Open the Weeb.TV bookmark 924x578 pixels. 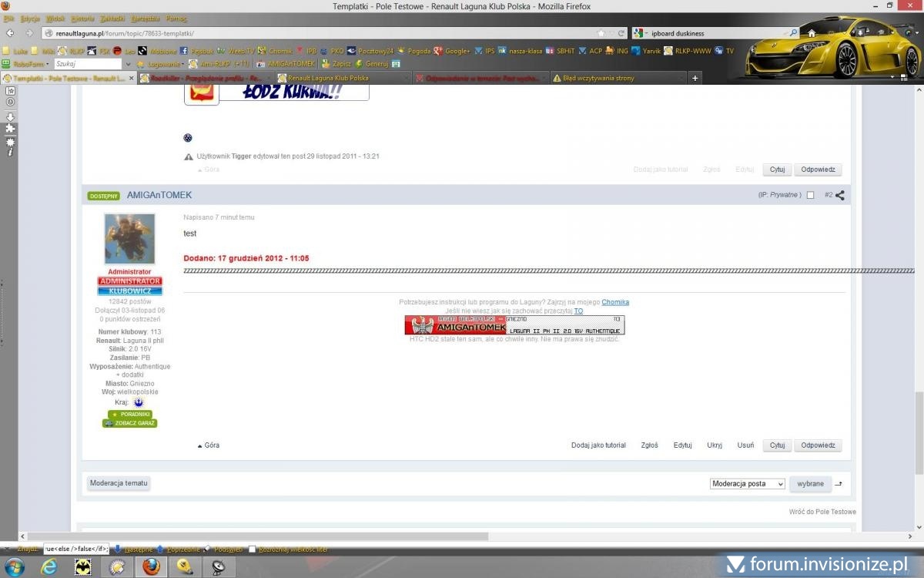click(x=235, y=51)
